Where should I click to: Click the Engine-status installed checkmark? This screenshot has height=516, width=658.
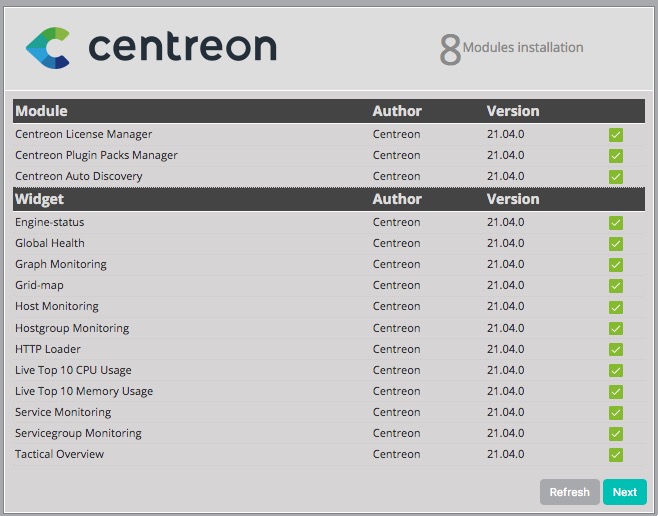616,223
